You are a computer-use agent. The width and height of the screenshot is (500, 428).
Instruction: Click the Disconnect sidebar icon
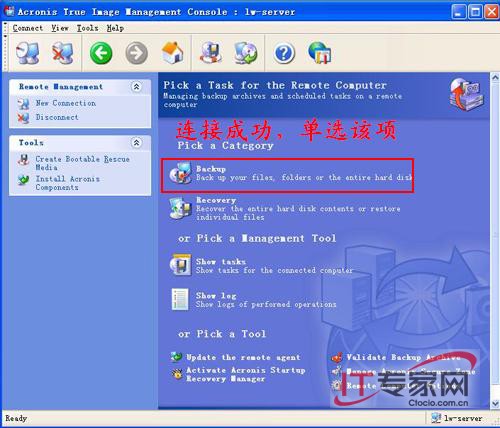[23, 117]
